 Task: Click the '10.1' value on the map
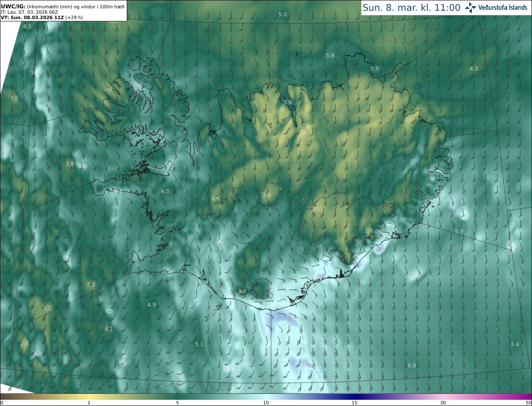click(37, 73)
